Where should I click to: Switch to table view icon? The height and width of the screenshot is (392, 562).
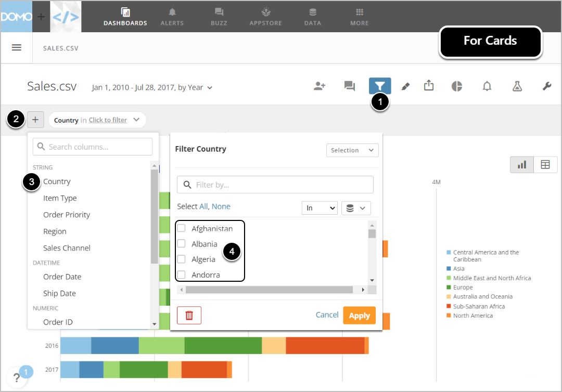(x=545, y=165)
